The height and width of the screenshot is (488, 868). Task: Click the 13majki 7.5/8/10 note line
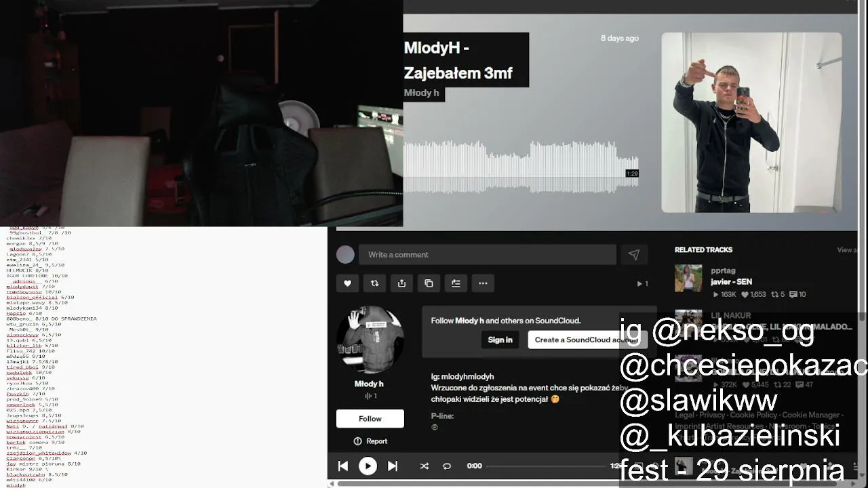(x=32, y=361)
